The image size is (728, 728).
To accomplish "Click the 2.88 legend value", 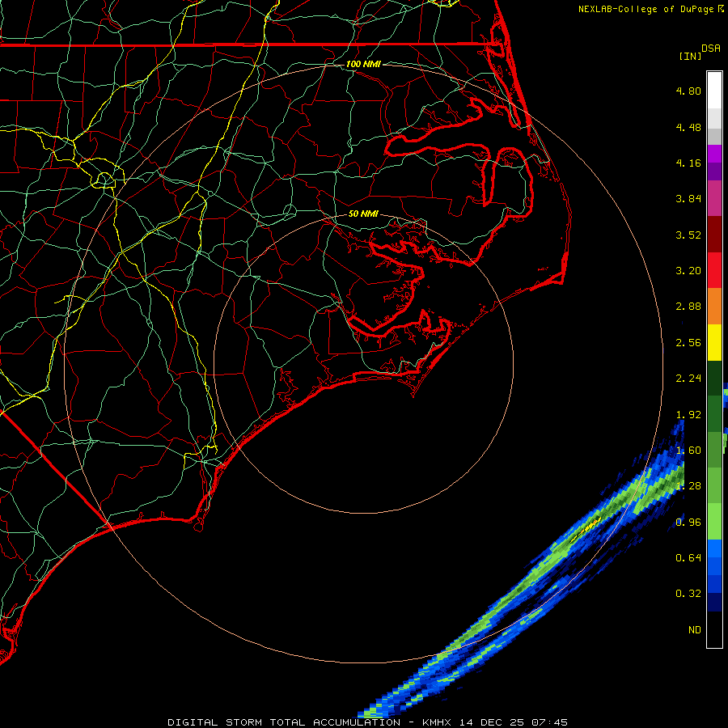I will click(x=688, y=307).
